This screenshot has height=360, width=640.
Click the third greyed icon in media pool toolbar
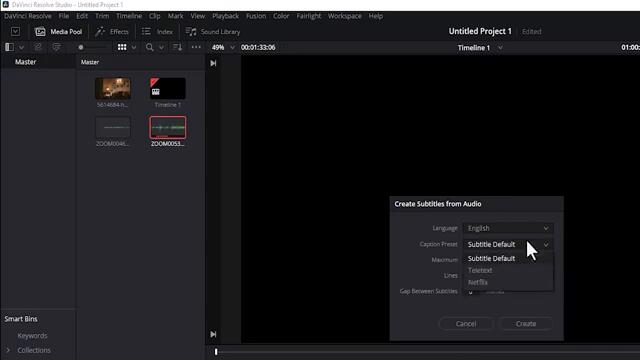click(x=56, y=47)
